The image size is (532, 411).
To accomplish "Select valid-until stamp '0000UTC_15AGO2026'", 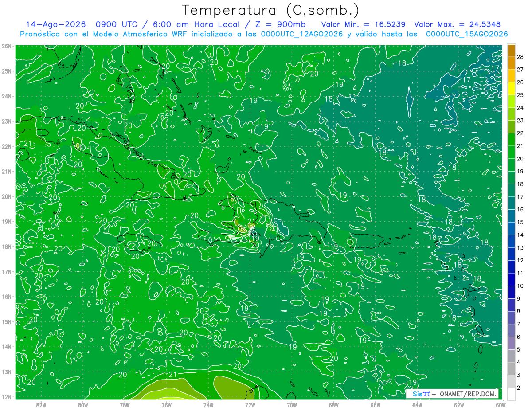I will [466, 34].
